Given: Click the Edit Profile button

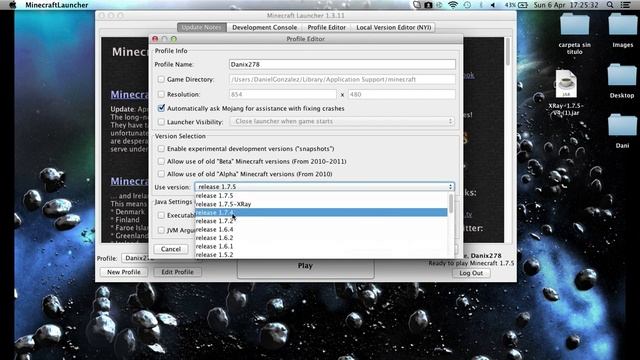Looking at the screenshot, I should [178, 272].
